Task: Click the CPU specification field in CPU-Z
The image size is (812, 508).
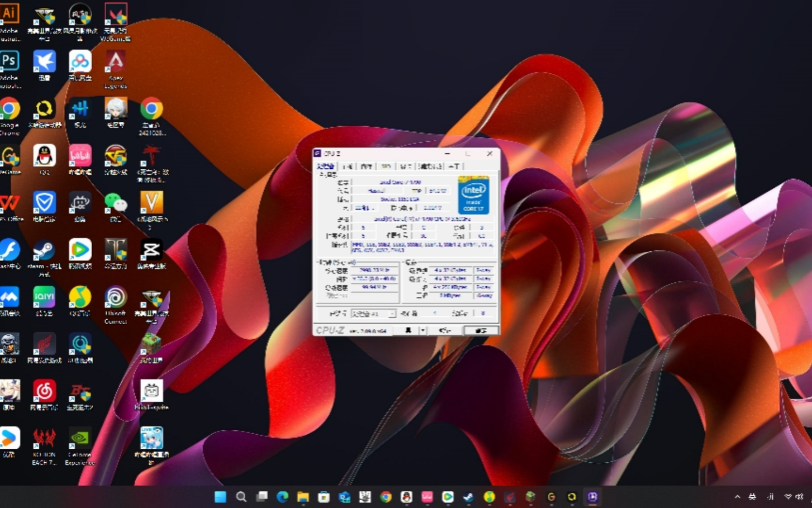Action: coord(422,219)
